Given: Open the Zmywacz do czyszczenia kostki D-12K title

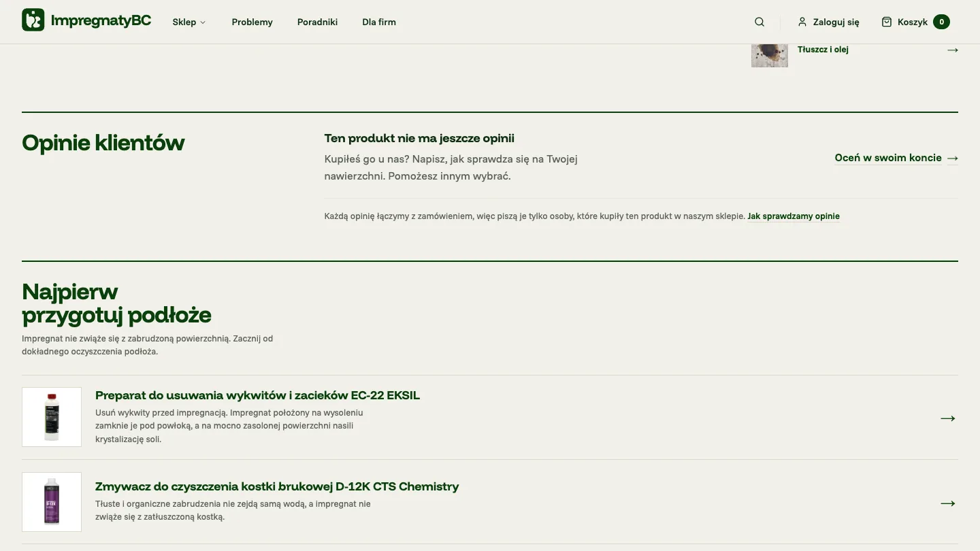Looking at the screenshot, I should [x=277, y=486].
